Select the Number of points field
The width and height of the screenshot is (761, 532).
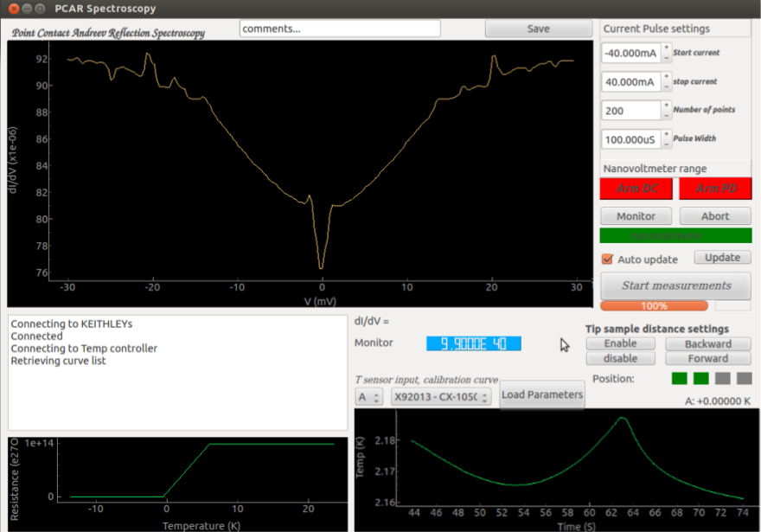click(x=631, y=111)
